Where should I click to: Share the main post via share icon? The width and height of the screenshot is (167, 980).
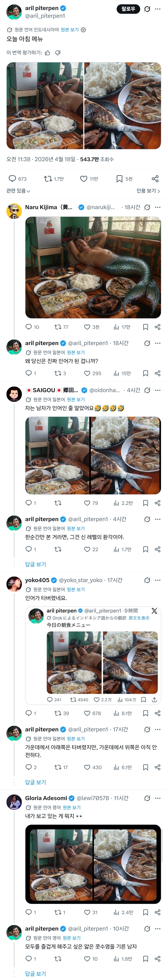tap(155, 179)
